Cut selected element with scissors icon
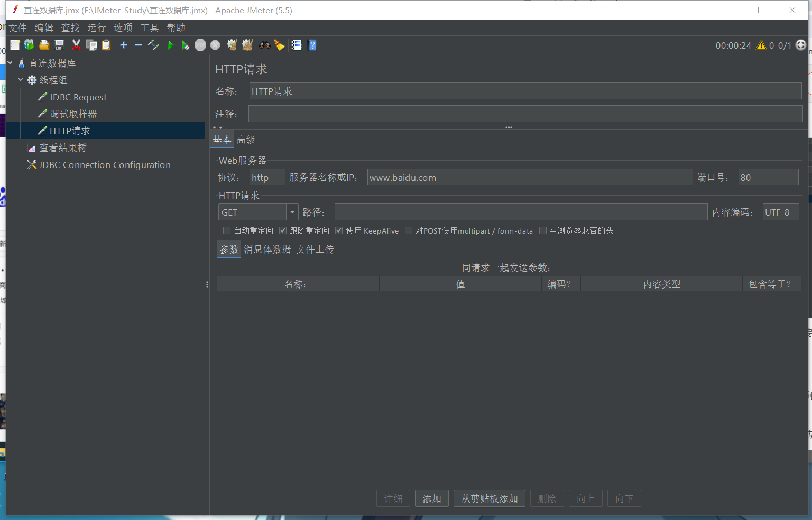The image size is (812, 520). pyautogui.click(x=77, y=45)
